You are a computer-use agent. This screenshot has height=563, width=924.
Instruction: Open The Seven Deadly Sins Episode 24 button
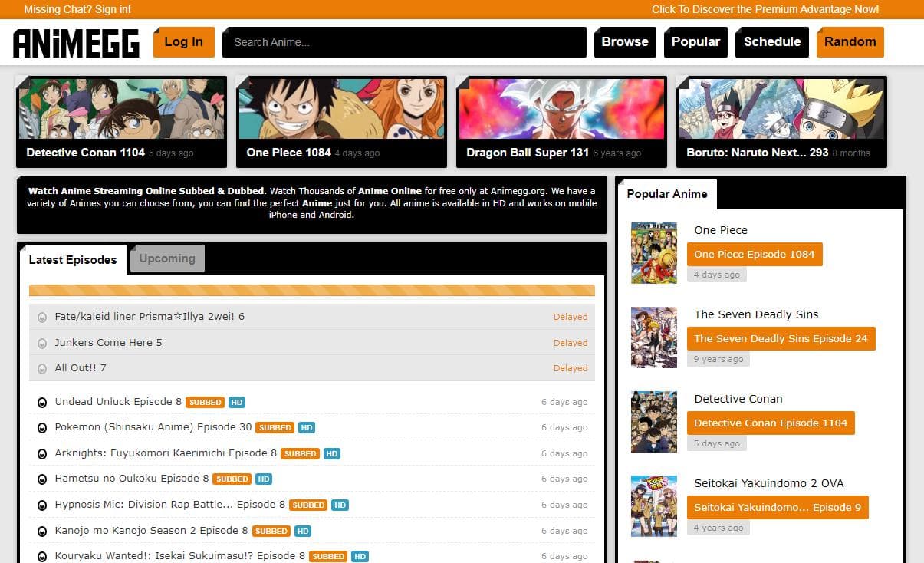click(781, 339)
